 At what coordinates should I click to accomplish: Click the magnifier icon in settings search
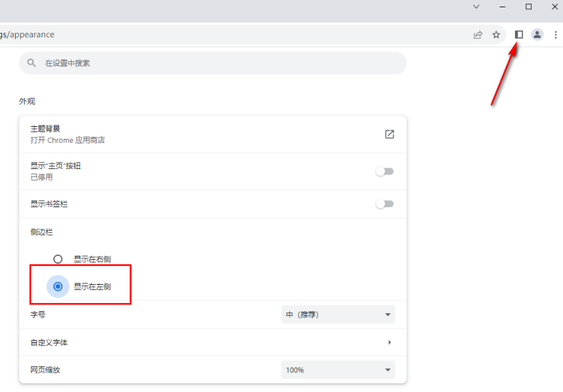[x=32, y=63]
